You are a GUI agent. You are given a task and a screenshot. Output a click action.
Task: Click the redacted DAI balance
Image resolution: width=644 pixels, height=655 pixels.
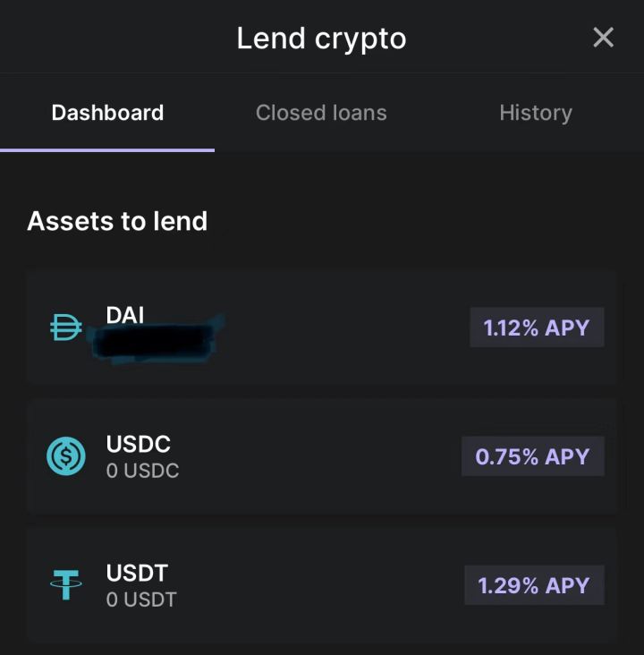[154, 337]
